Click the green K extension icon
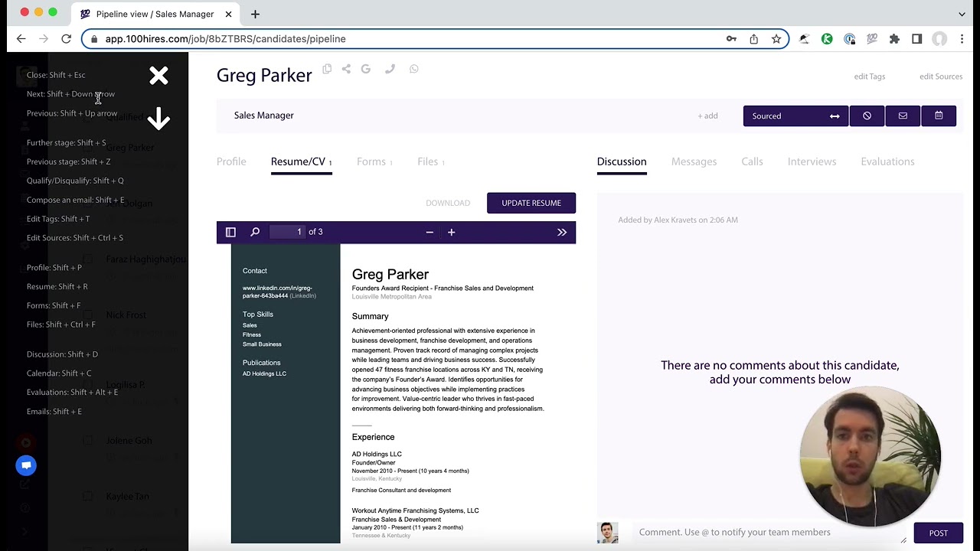This screenshot has height=551, width=980. pyautogui.click(x=827, y=39)
